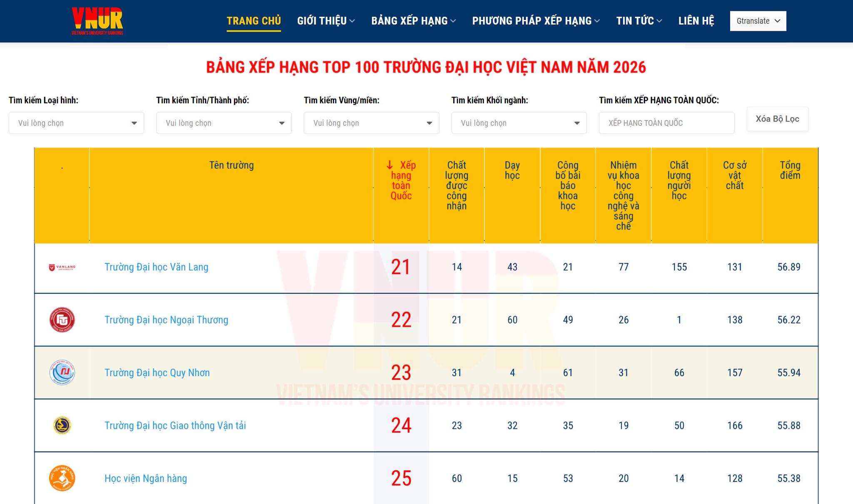This screenshot has height=504, width=853.
Task: Expand PHƯƠNG PHÁP XẾP HẠNG menu
Action: click(536, 21)
